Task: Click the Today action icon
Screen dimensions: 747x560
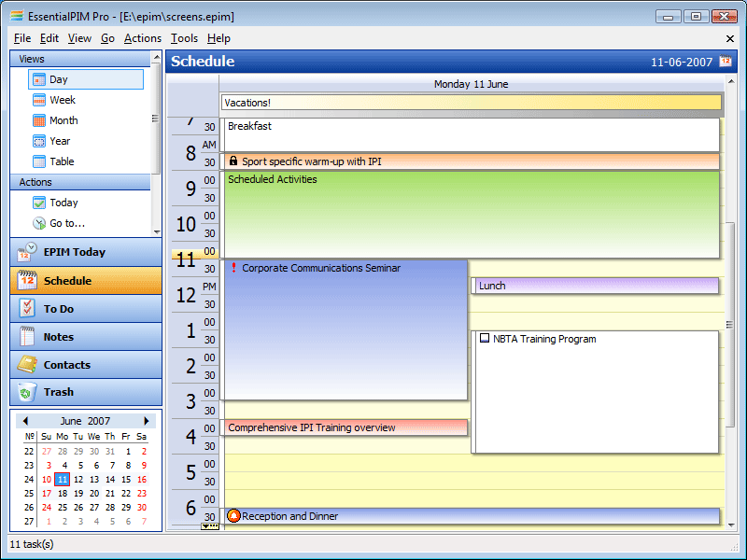Action: 39,203
